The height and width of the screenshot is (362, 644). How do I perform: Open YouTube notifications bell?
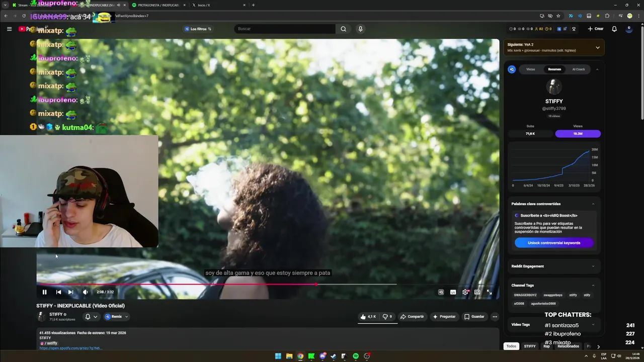click(614, 29)
